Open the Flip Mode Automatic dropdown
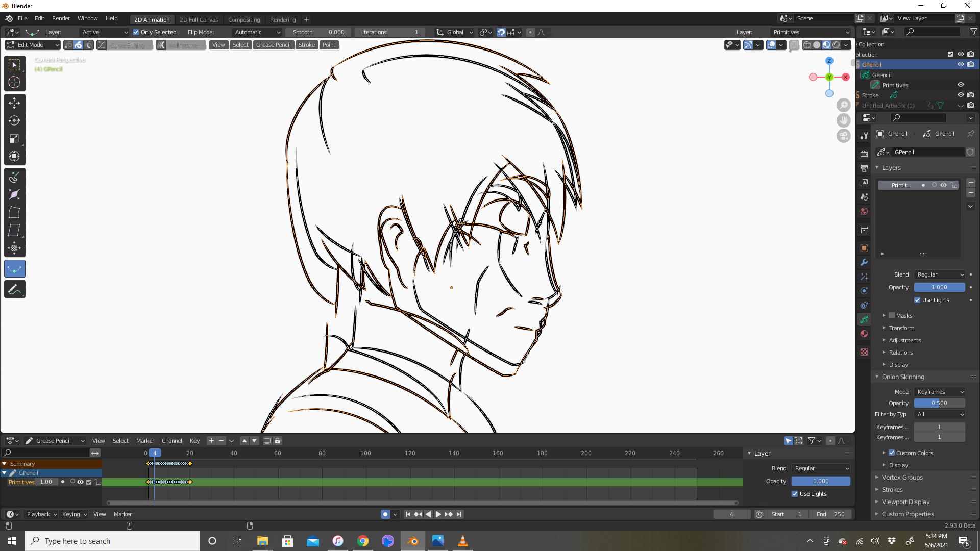The width and height of the screenshot is (980, 551). pos(257,32)
